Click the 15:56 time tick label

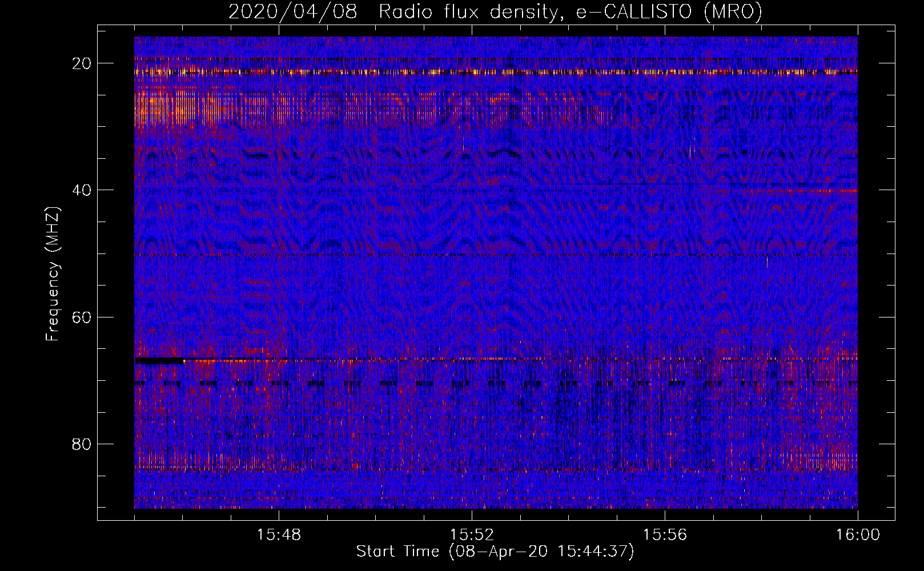point(665,536)
